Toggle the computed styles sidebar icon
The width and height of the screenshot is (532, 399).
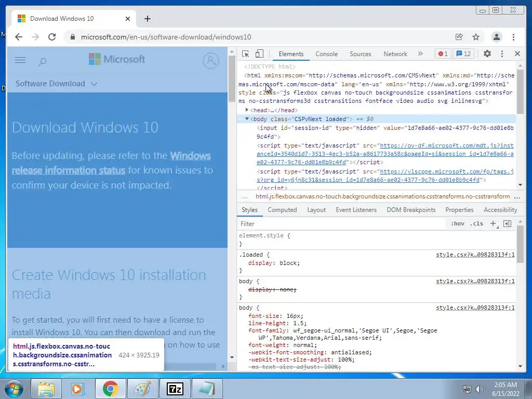[x=507, y=223]
